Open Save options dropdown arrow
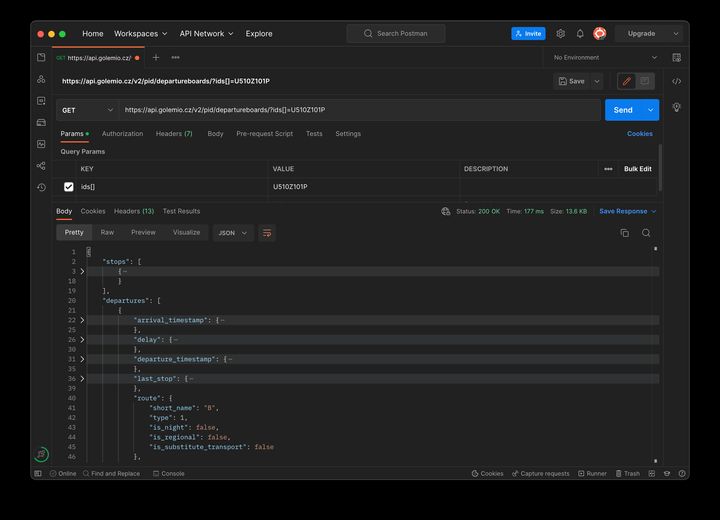Screen dimensions: 720x520 pos(597,81)
